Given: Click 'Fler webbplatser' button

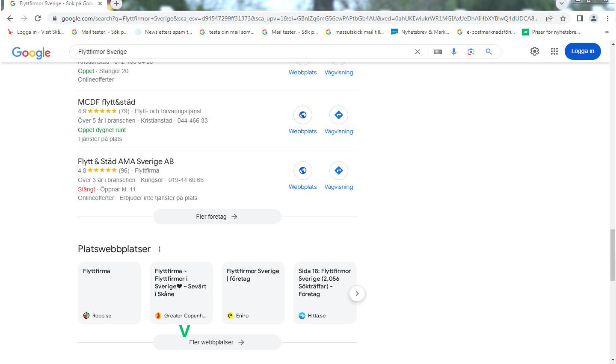Looking at the screenshot, I should click(x=217, y=342).
